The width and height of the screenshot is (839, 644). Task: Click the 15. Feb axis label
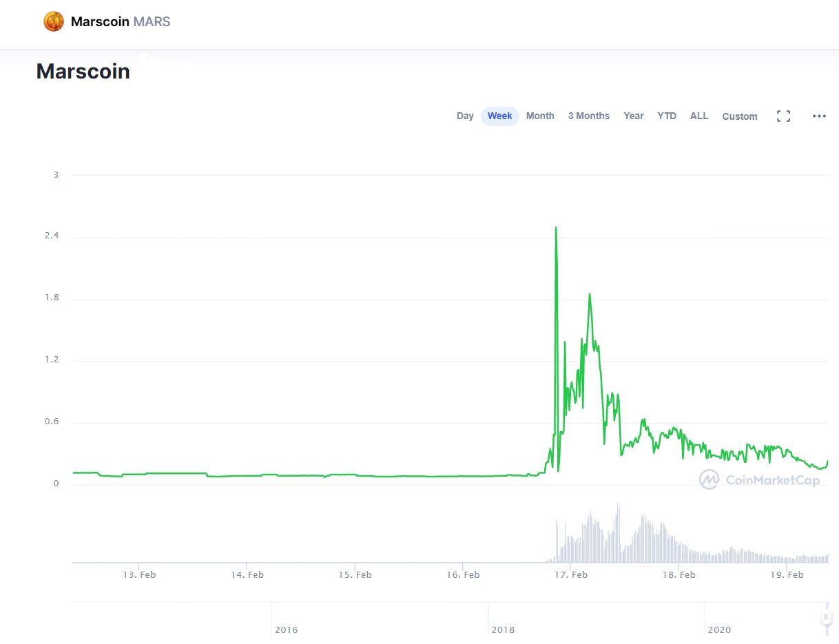pos(355,574)
